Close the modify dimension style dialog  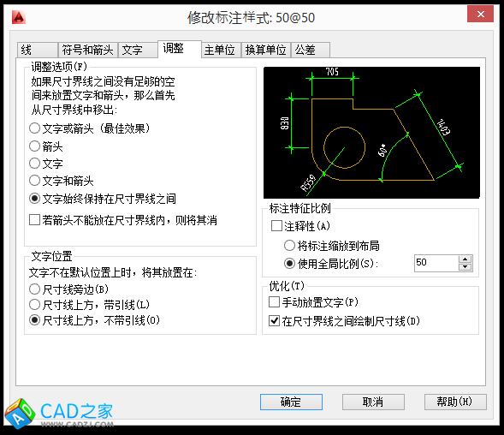[x=480, y=15]
